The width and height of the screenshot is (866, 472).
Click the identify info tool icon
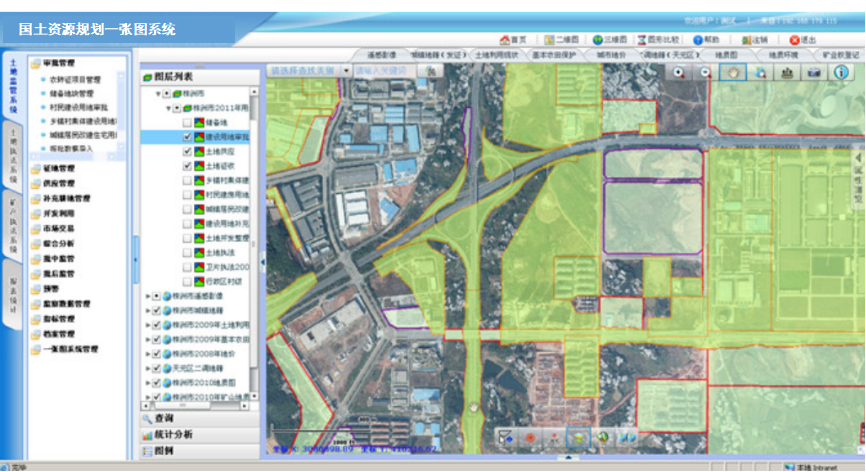(x=841, y=72)
